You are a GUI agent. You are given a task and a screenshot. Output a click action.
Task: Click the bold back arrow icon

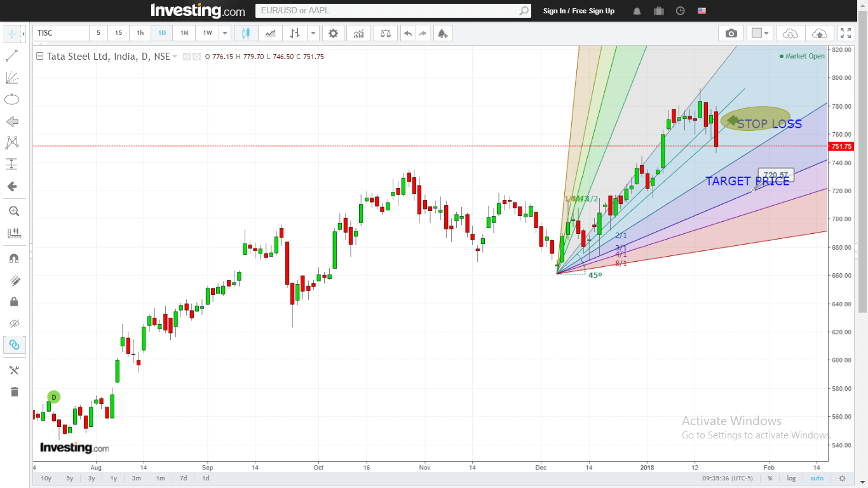(x=11, y=186)
